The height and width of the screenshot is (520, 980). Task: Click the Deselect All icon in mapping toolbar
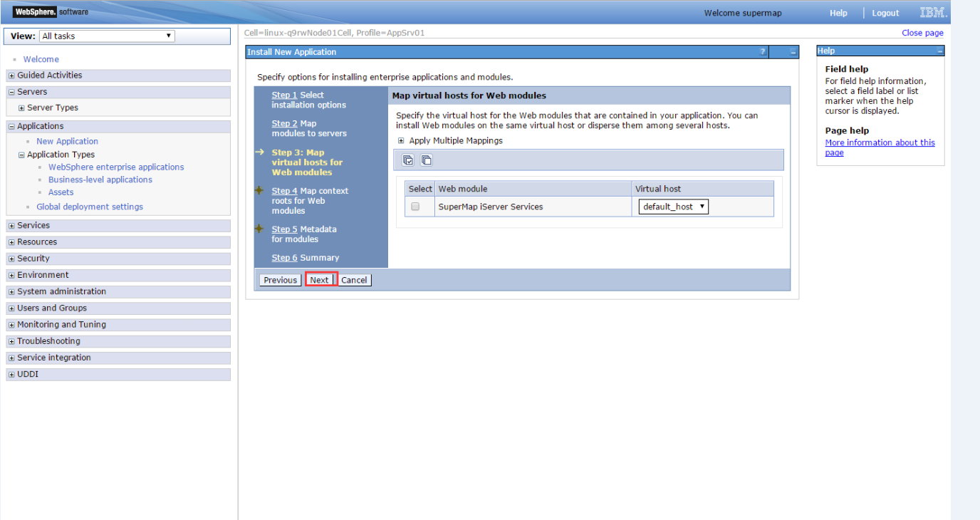point(426,160)
